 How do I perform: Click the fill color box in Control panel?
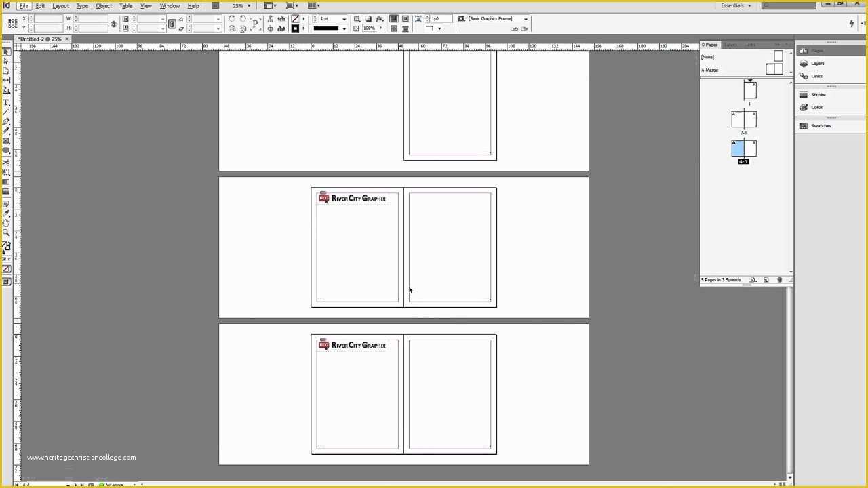click(x=295, y=19)
